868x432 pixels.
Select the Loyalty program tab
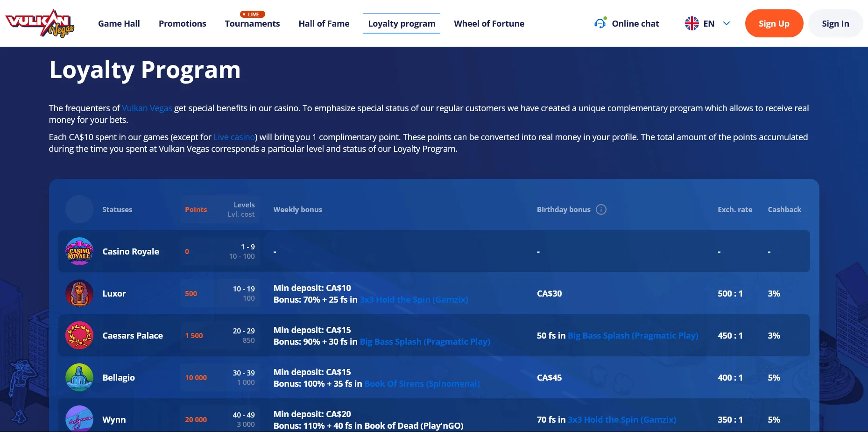(402, 23)
